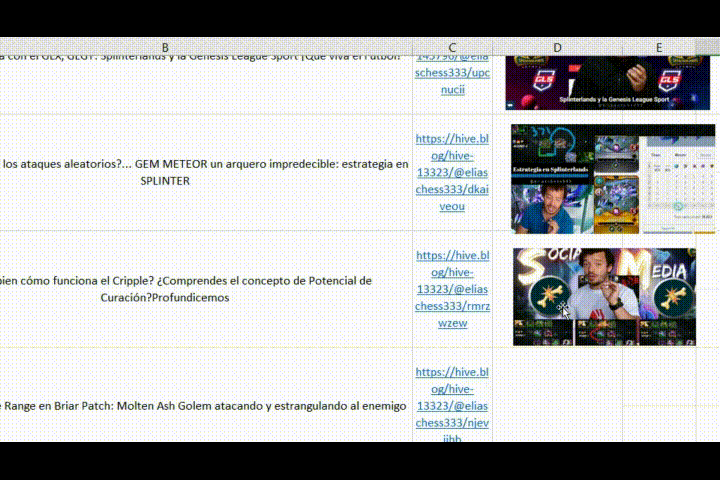
Task: Select column D header
Action: (557, 47)
